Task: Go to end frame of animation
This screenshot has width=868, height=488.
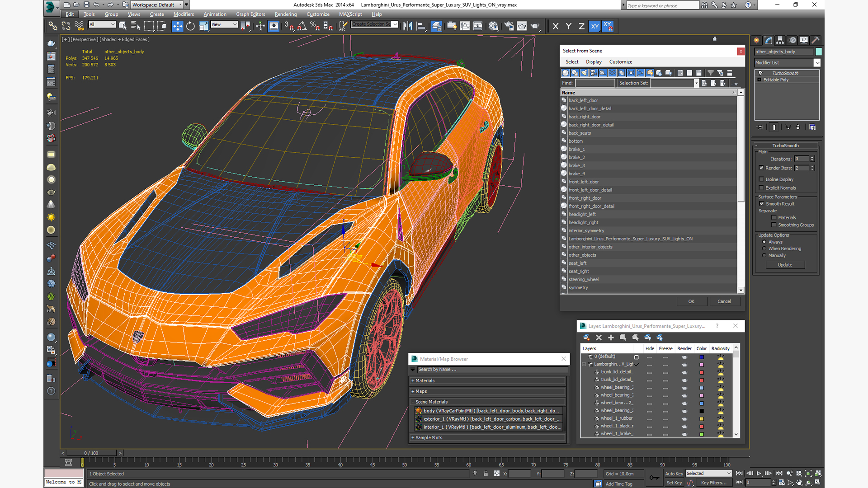Action: (x=779, y=474)
